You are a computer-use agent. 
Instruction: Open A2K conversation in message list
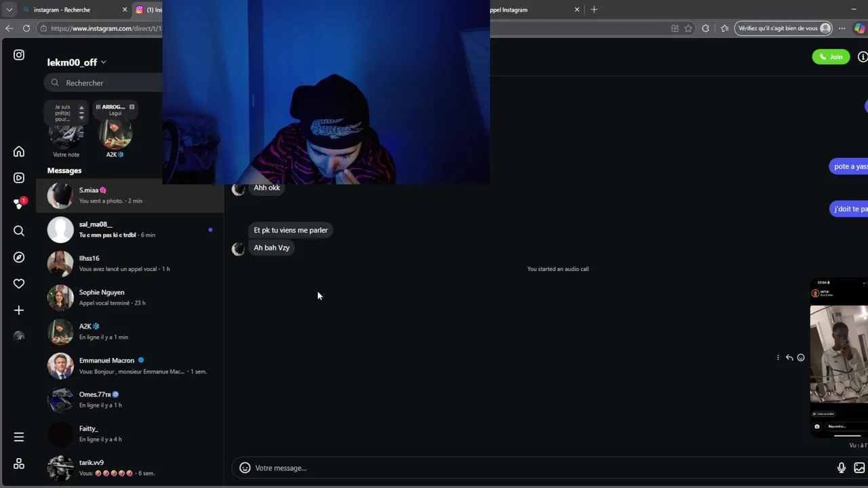point(130,331)
